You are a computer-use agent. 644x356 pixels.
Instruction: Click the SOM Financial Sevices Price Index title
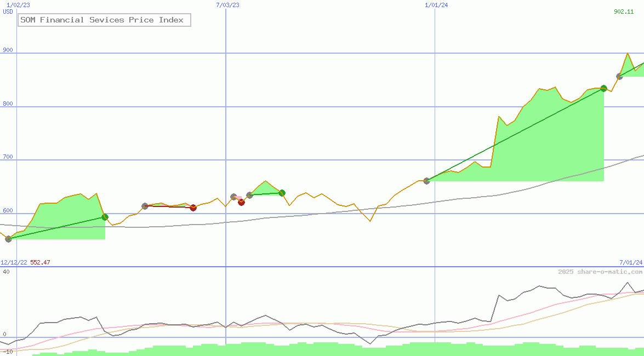(x=104, y=20)
